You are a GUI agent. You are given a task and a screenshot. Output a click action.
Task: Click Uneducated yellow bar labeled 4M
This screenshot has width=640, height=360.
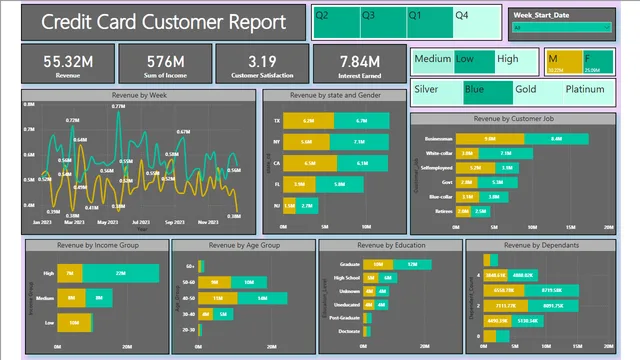369,305
